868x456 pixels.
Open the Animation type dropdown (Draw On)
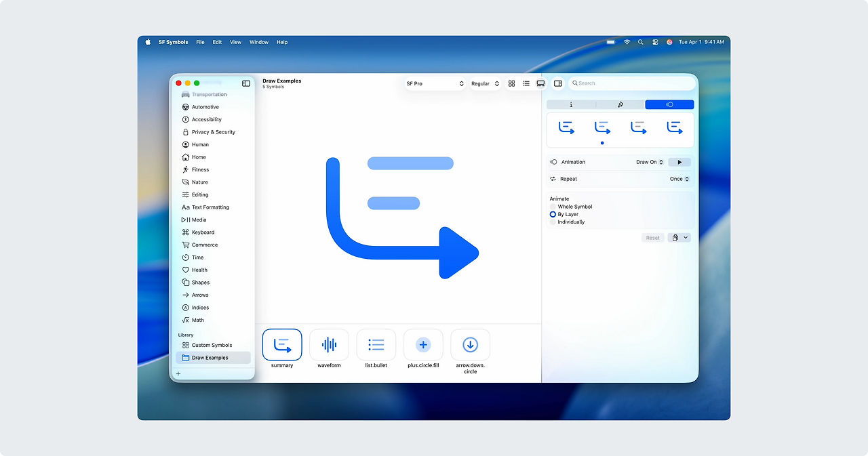pos(650,162)
